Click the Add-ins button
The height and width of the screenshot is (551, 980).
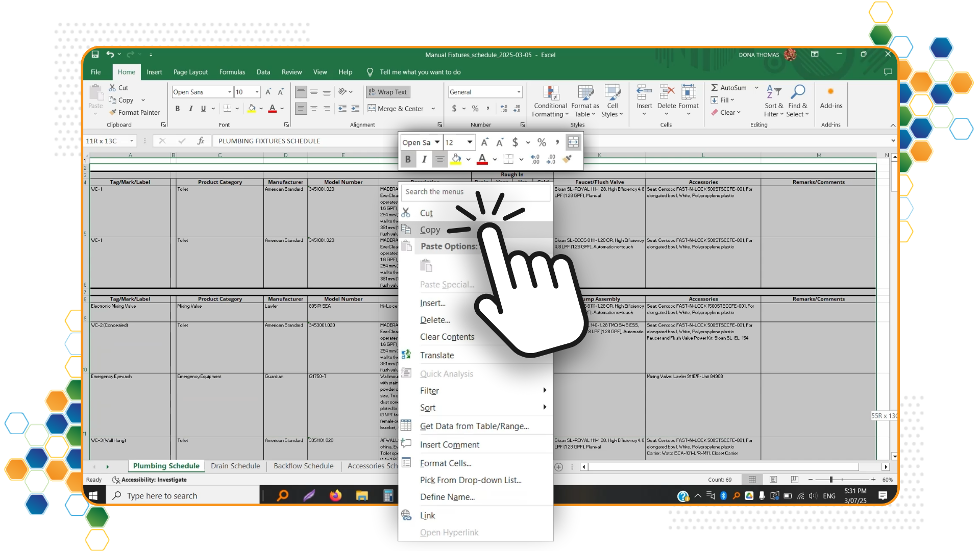pos(831,98)
